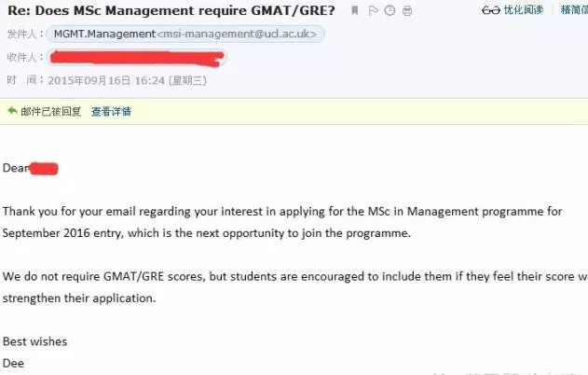This screenshot has height=375, width=588.
Task: Open the 查看详情 details link
Action: [112, 112]
